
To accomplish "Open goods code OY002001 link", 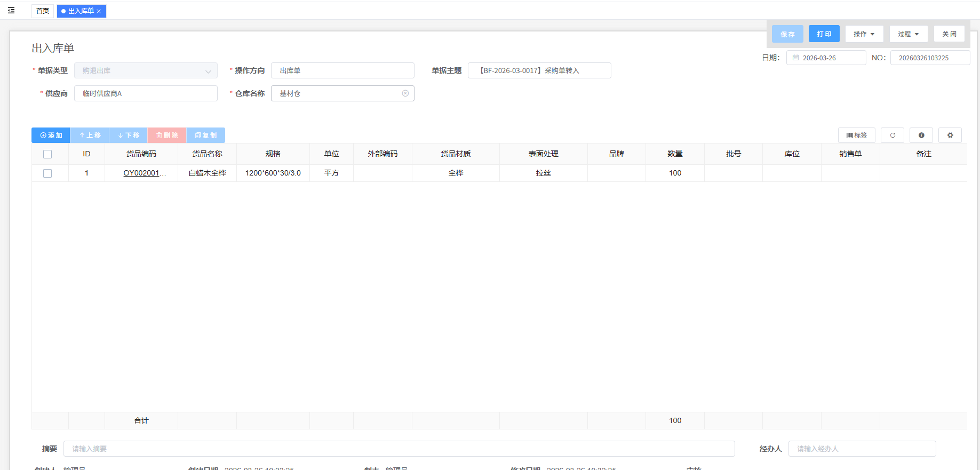I will [x=141, y=173].
